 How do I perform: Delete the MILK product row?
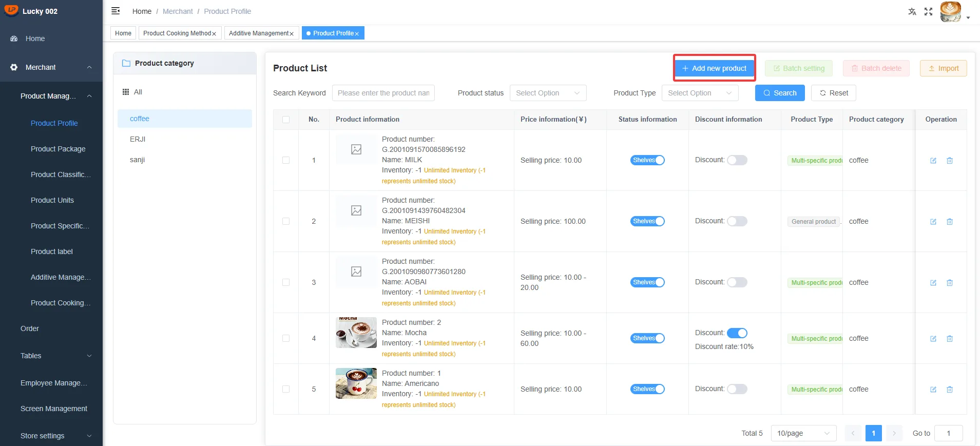click(x=950, y=161)
